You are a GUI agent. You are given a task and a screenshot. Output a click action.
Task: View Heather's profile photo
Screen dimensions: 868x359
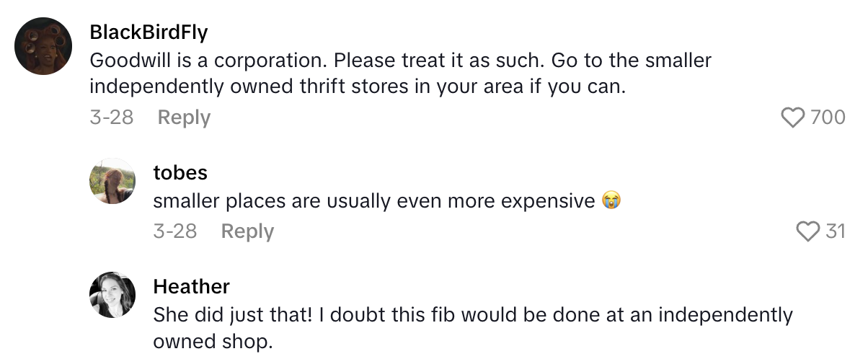coord(112,295)
